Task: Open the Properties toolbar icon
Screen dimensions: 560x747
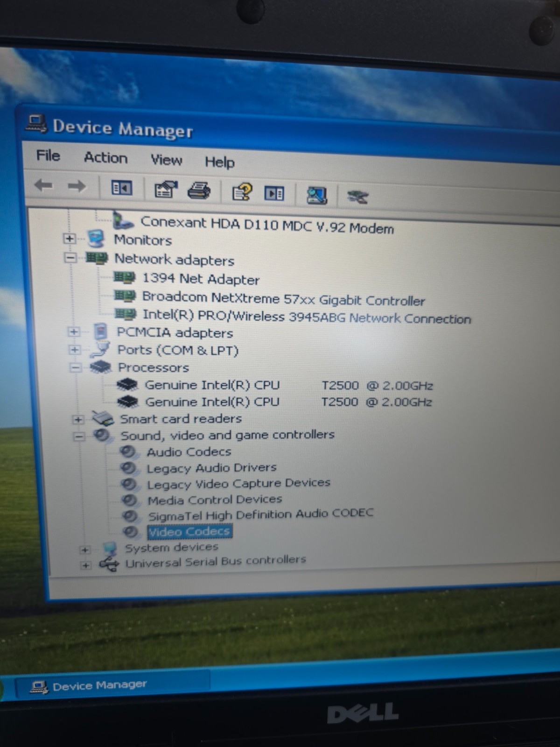Action: tap(166, 190)
